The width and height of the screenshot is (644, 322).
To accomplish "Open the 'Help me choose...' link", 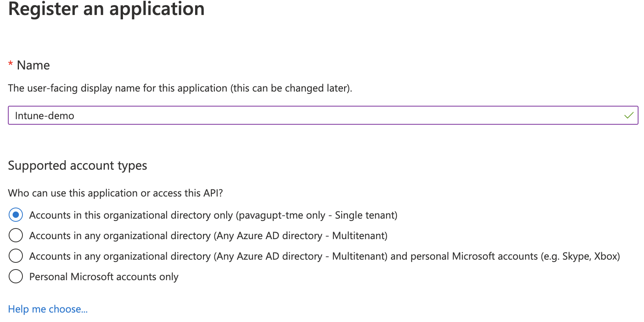I will (x=47, y=309).
